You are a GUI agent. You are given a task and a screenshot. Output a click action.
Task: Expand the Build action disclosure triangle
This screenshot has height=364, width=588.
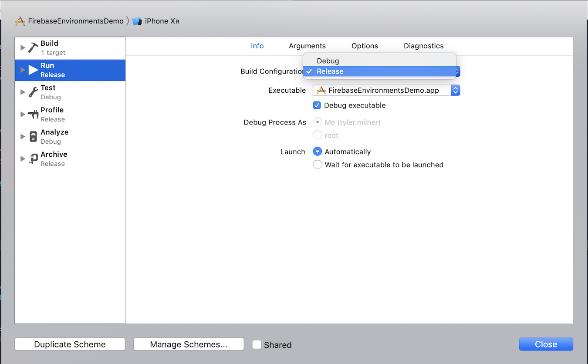(23, 47)
